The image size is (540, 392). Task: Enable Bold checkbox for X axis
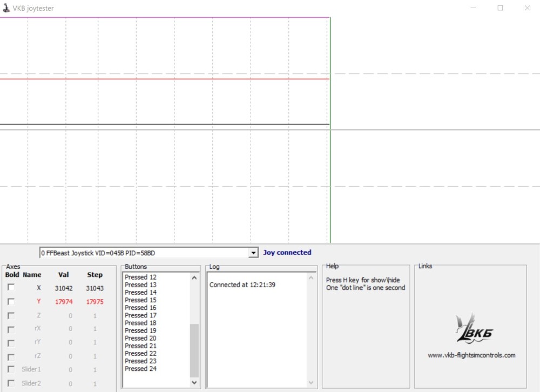click(x=11, y=287)
